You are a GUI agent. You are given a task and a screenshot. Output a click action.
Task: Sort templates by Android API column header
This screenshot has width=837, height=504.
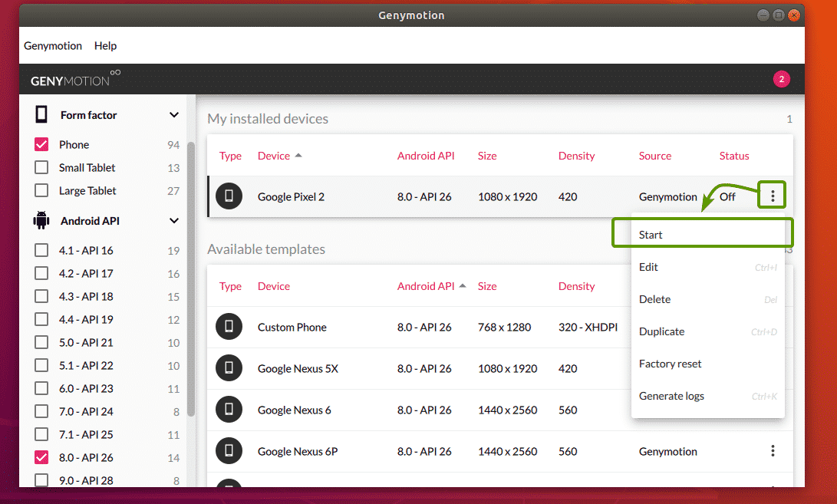click(426, 286)
